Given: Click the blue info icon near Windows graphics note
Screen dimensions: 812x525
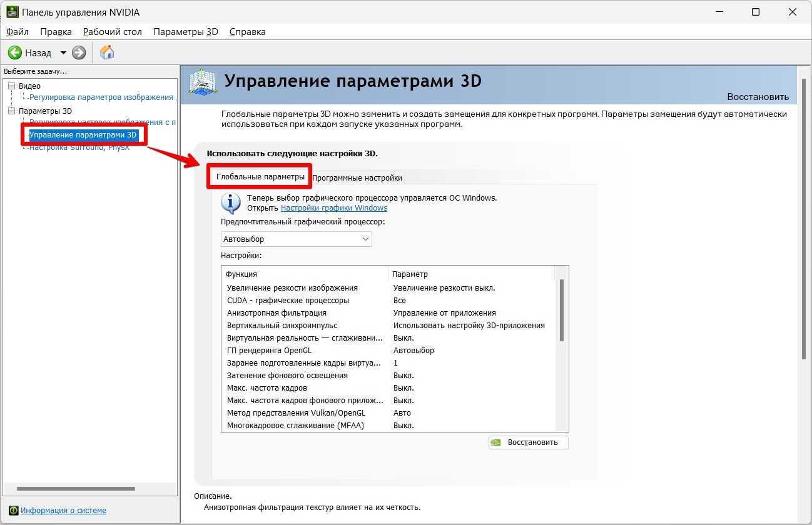Looking at the screenshot, I should point(231,202).
